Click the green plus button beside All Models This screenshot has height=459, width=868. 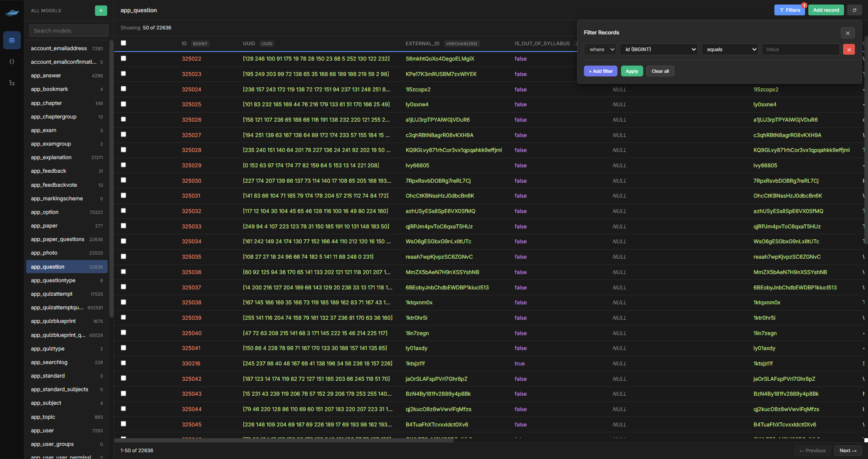coord(101,10)
